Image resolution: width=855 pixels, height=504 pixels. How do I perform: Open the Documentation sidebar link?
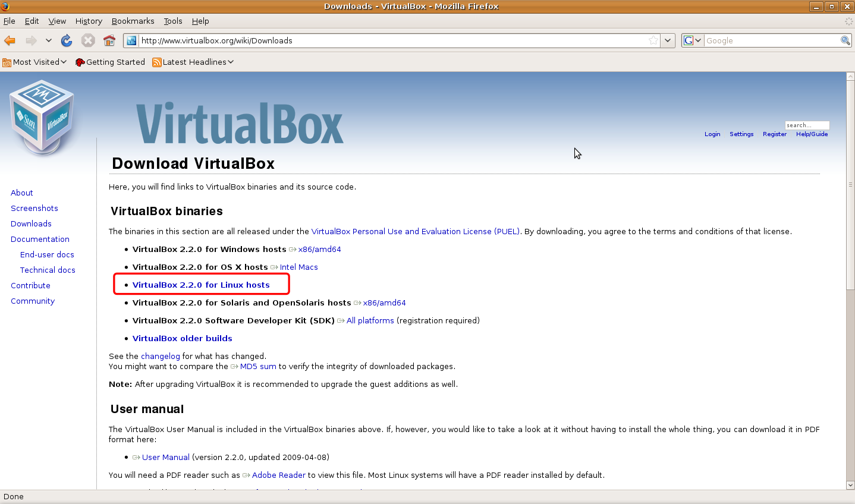tap(40, 239)
